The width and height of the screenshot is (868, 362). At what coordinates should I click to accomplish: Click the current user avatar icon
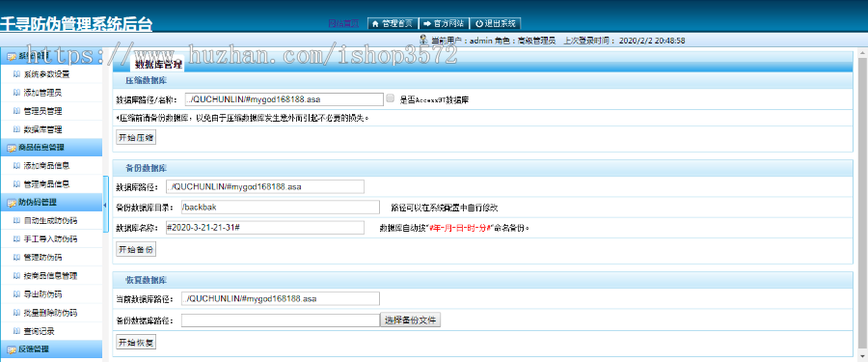(x=423, y=40)
